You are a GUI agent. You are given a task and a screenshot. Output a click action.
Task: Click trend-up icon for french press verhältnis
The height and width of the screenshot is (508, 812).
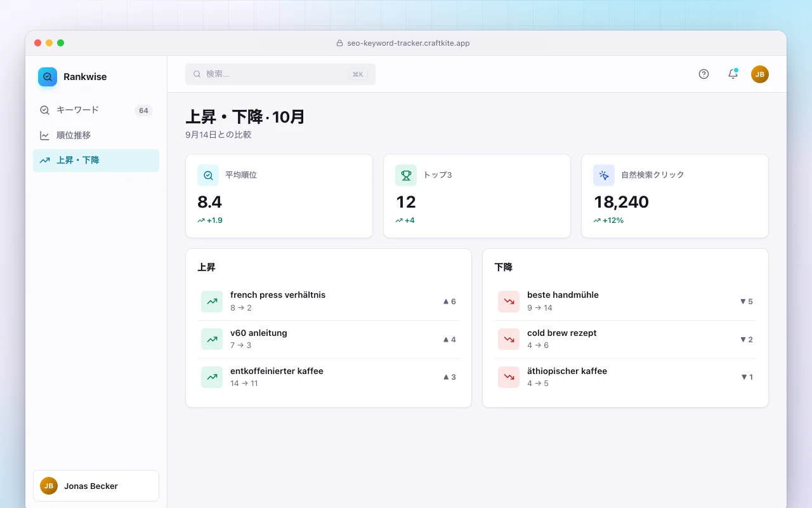[212, 302]
